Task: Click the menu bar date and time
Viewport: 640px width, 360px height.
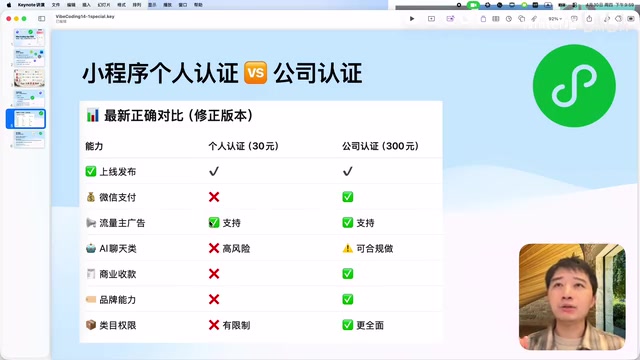Action: (610, 5)
